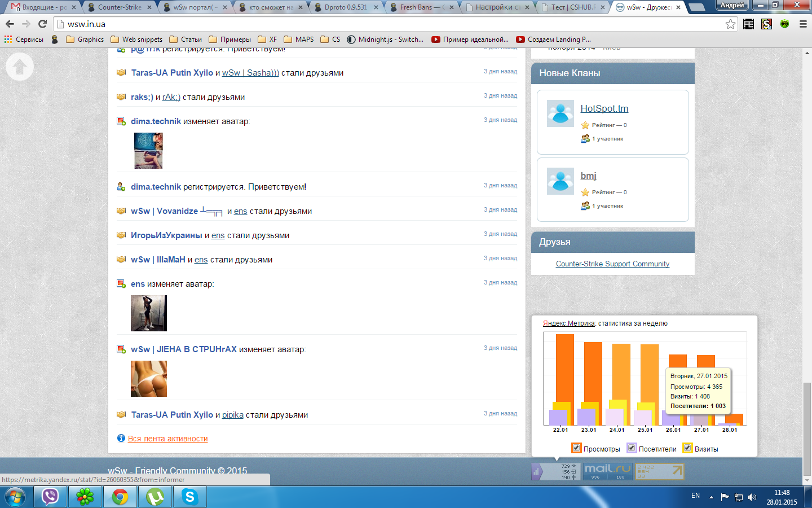Switch to the wSw портал tab

coord(196,7)
